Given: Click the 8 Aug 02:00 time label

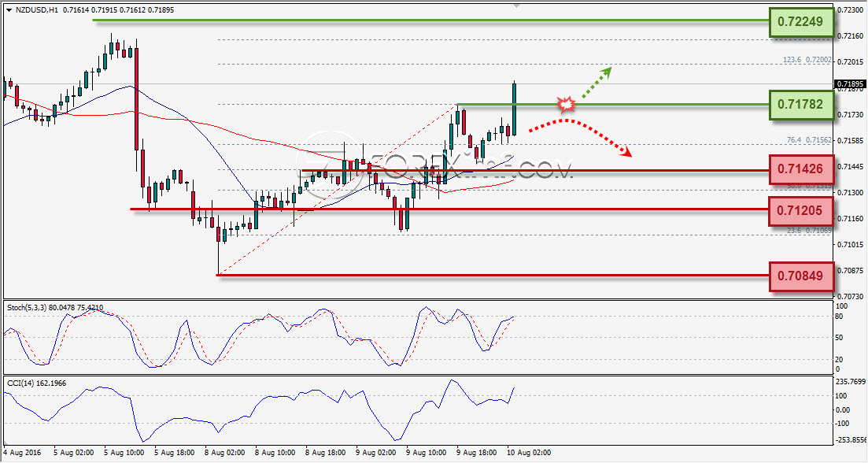Looking at the screenshot, I should pos(225,453).
